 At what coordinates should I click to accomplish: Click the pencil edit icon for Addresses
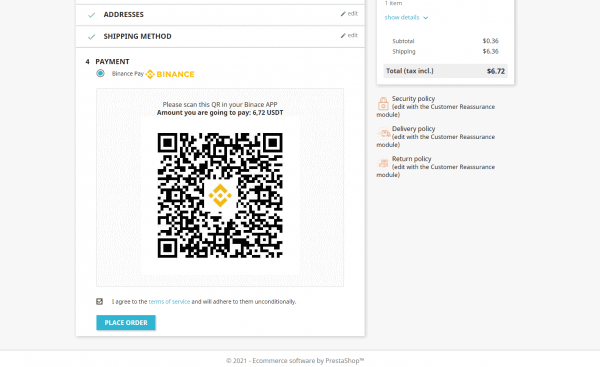[343, 14]
